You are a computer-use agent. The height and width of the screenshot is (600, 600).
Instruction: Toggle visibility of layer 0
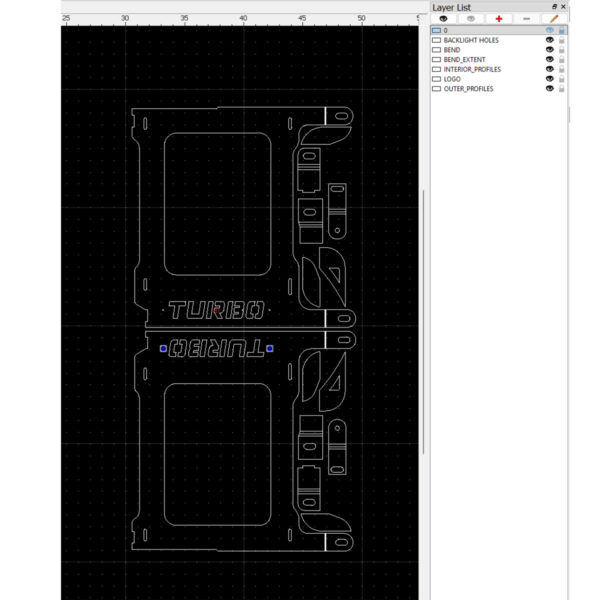[x=549, y=30]
